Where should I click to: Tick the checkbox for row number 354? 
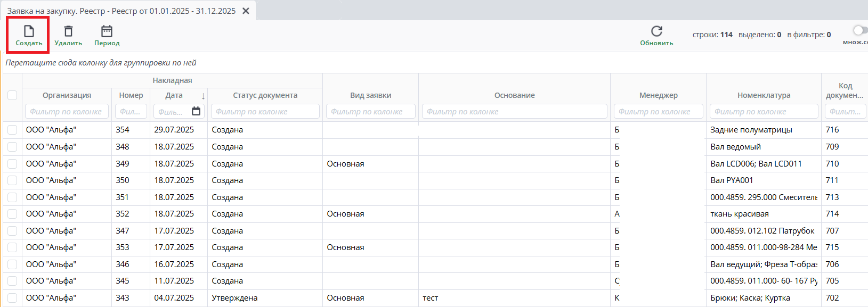[12, 130]
